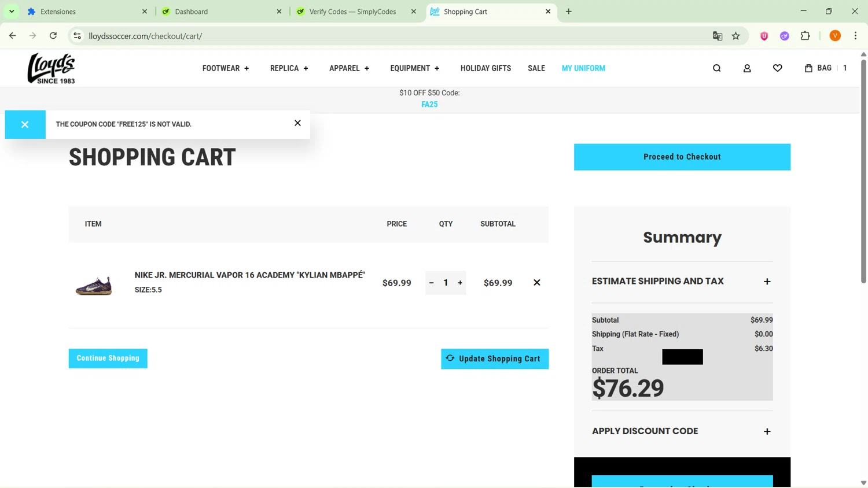
Task: Open the Chrome profile avatar
Action: (835, 36)
